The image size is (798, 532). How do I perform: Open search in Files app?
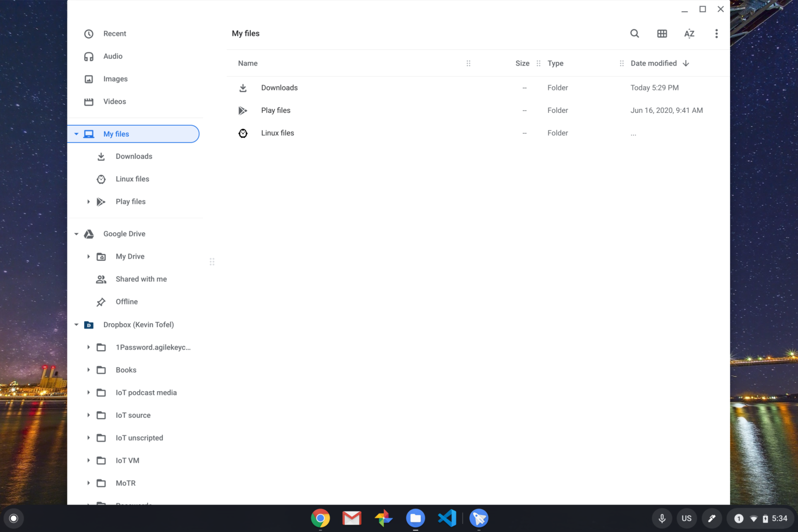pos(634,33)
